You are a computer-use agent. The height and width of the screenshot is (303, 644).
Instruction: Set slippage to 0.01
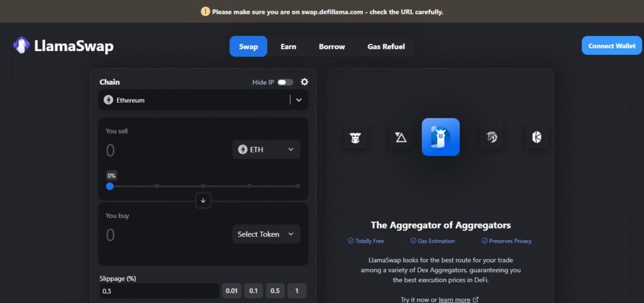point(231,290)
